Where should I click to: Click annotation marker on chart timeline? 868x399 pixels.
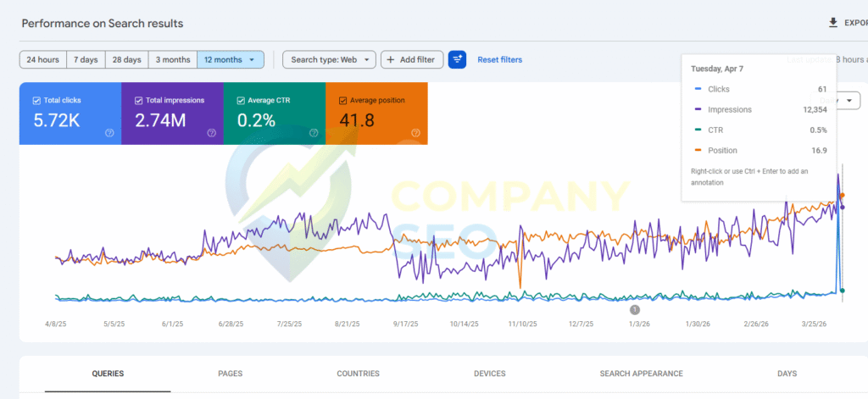pos(634,310)
